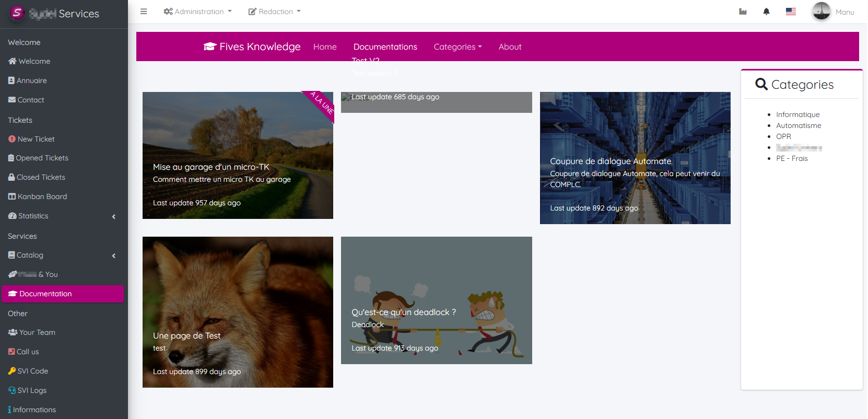868x419 pixels.
Task: Open the Redaction dropdown menu
Action: [275, 11]
